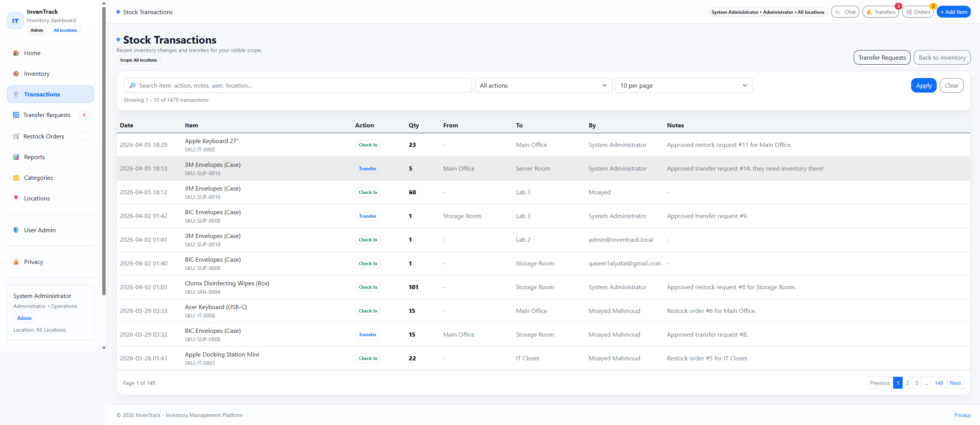
Task: Open Restock Orders via cart icon
Action: pos(16,136)
